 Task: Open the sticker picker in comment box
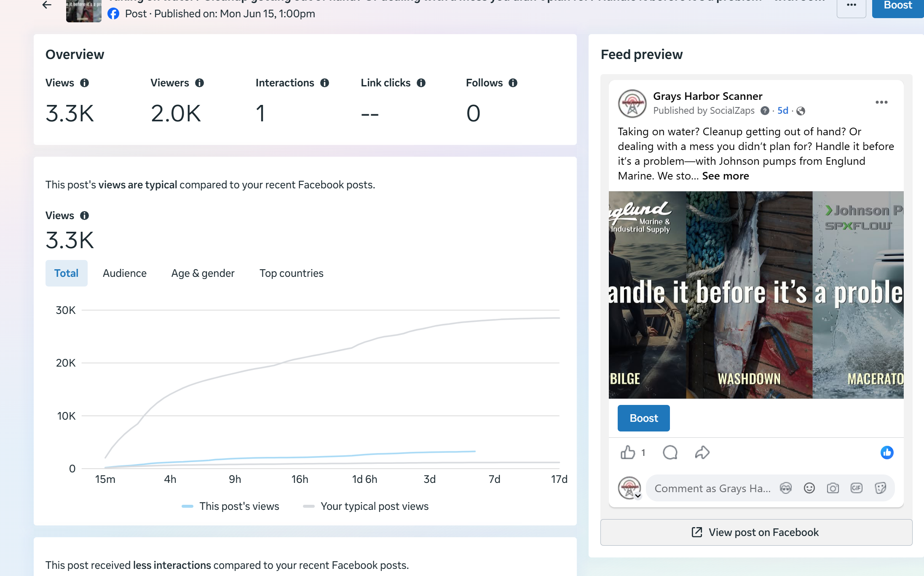point(880,488)
